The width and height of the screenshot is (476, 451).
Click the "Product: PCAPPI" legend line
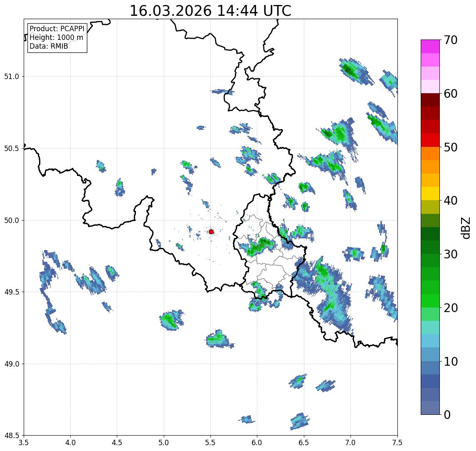coord(57,29)
